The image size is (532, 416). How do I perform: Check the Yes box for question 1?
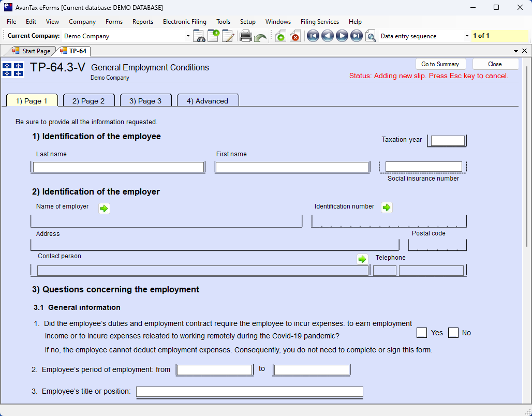pos(422,333)
